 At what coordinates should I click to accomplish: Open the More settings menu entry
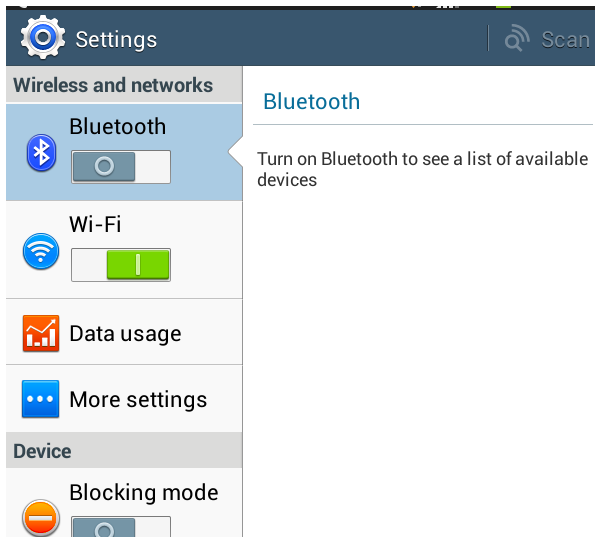[x=124, y=399]
